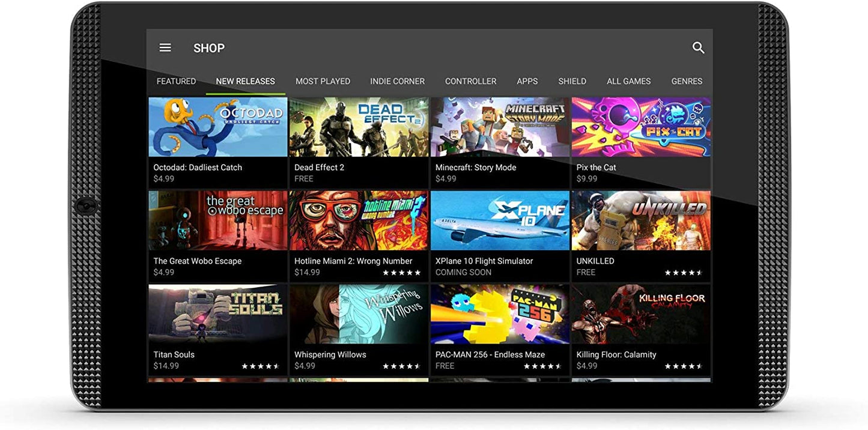Switch to the Featured tab

(176, 81)
